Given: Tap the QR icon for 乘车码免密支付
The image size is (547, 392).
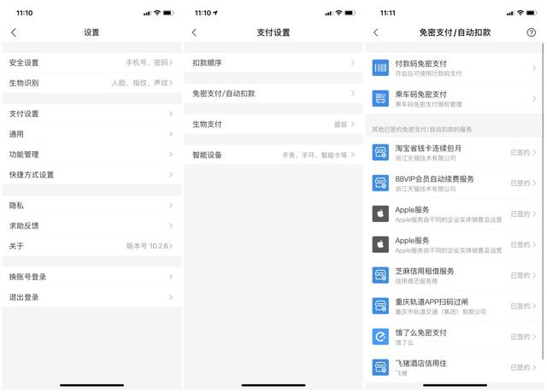Looking at the screenshot, I should (x=381, y=97).
